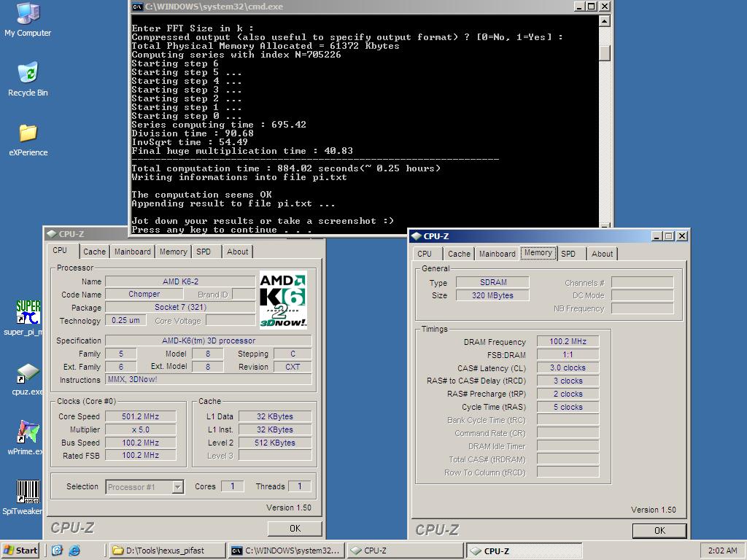Image resolution: width=747 pixels, height=560 pixels.
Task: Click the 501.2 MHz core speed value
Action: [x=141, y=416]
